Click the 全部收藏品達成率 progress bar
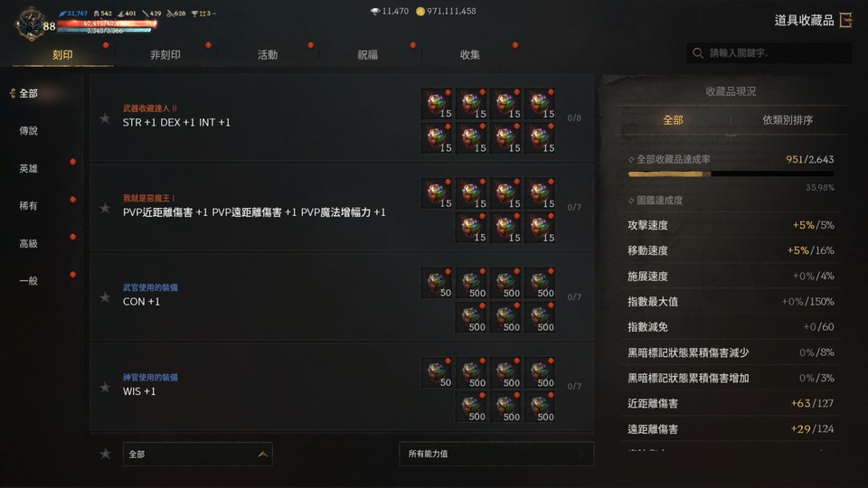The height and width of the screenshot is (488, 868). 731,174
